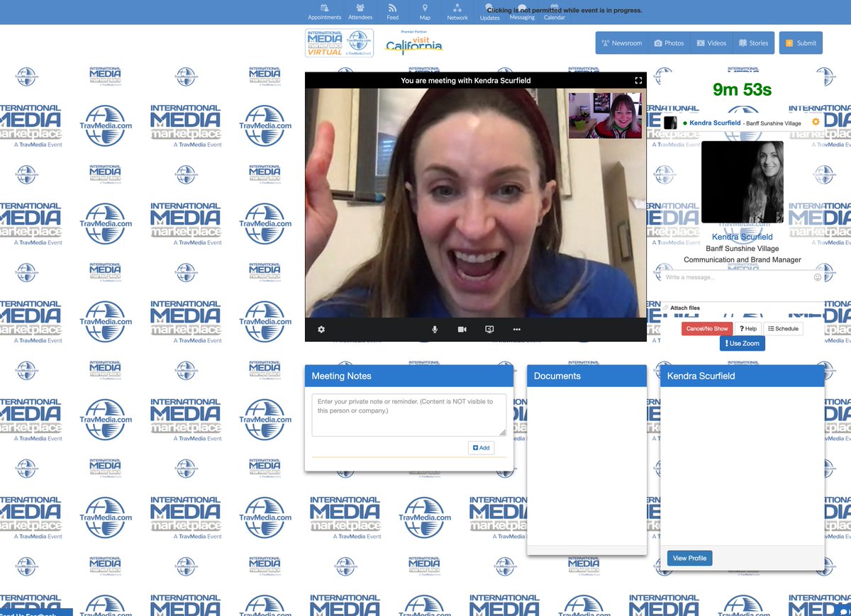Click the Visit California partner logo
This screenshot has width=851, height=616.
click(413, 44)
